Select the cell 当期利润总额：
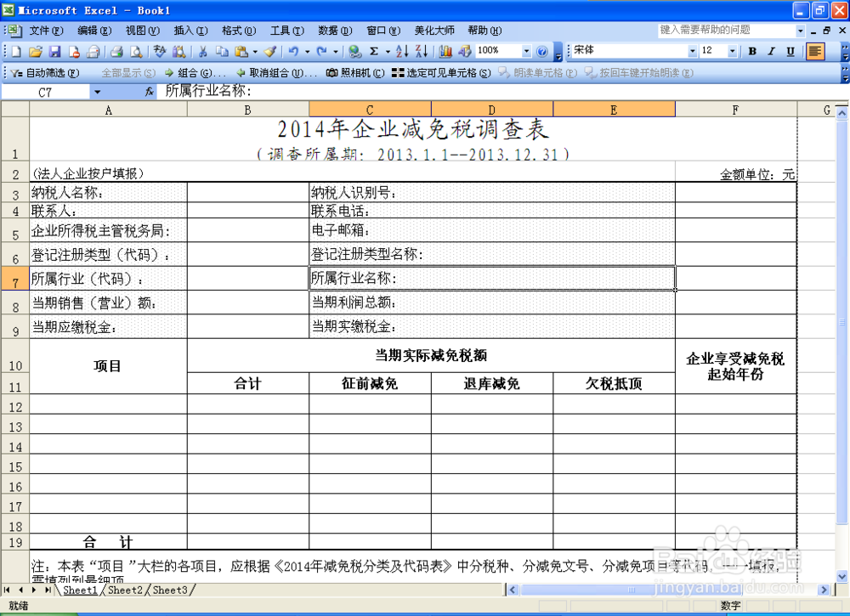Screen dimensions: 850x616 click(491, 302)
